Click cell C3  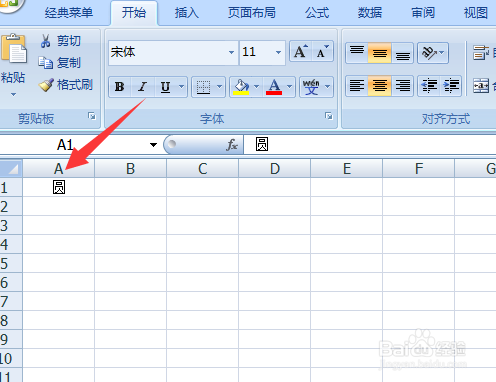[202, 225]
